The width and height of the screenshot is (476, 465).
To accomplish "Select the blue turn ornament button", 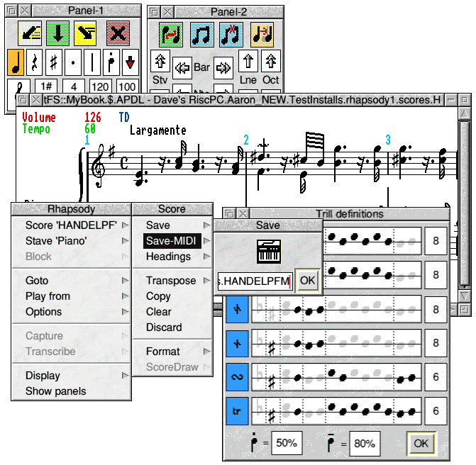I will 237,377.
